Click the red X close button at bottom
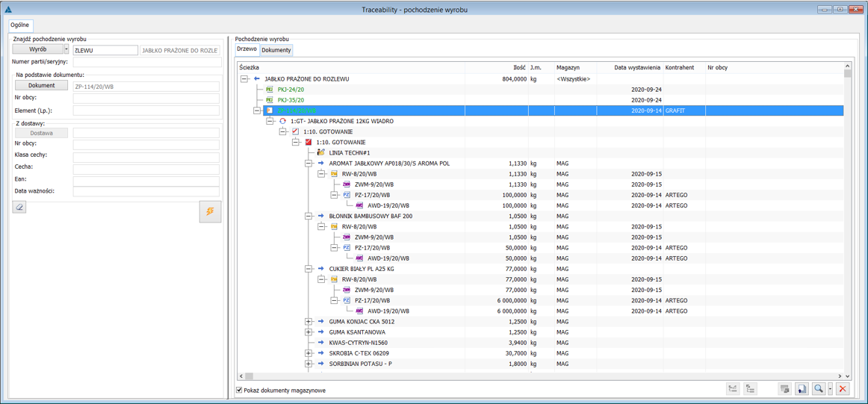Image resolution: width=868 pixels, height=404 pixels. 843,389
